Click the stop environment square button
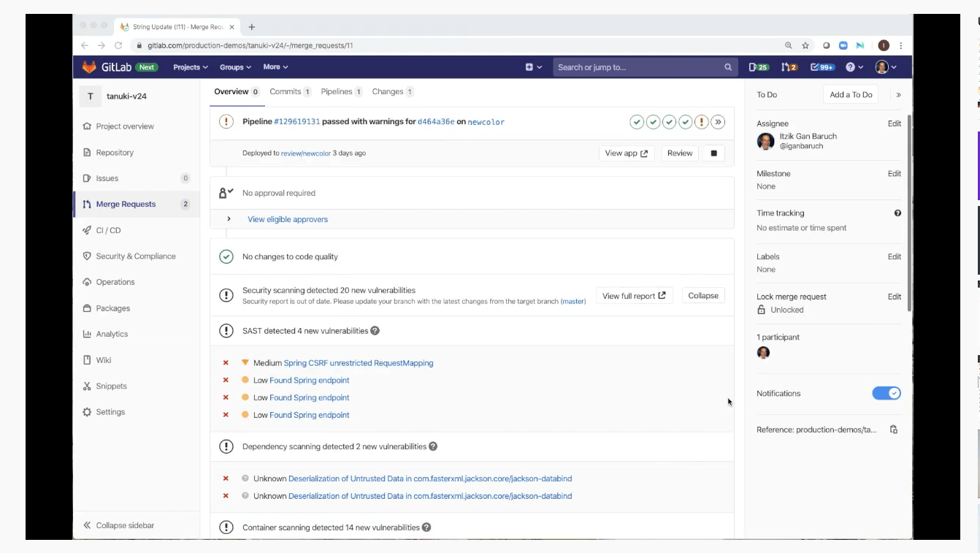This screenshot has height=553, width=980. (713, 153)
